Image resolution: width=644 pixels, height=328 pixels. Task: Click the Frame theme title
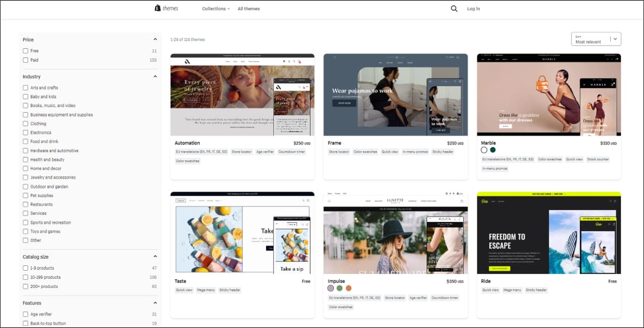click(334, 143)
